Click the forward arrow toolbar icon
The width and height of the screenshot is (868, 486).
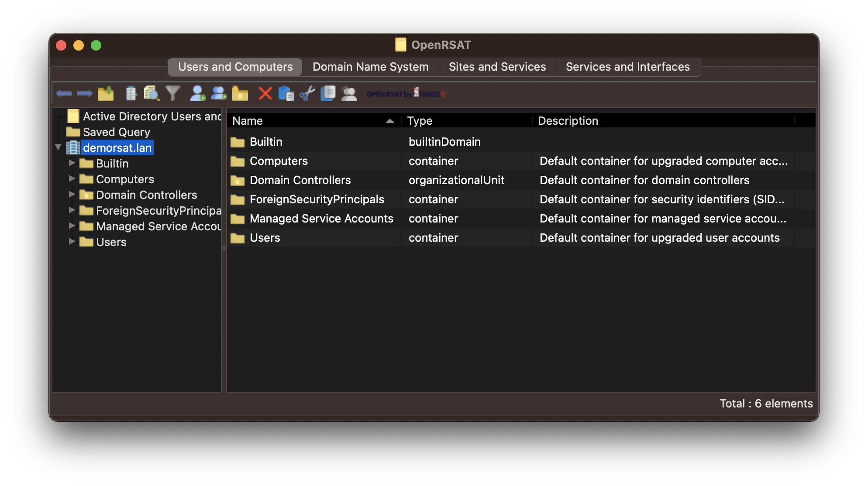pos(85,93)
